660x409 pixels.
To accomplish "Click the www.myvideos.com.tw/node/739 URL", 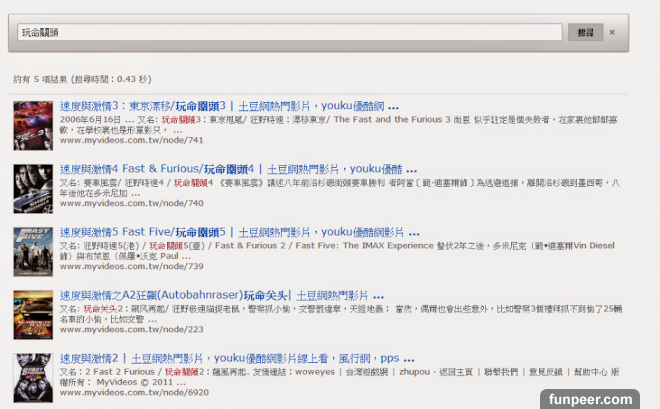I will (124, 266).
